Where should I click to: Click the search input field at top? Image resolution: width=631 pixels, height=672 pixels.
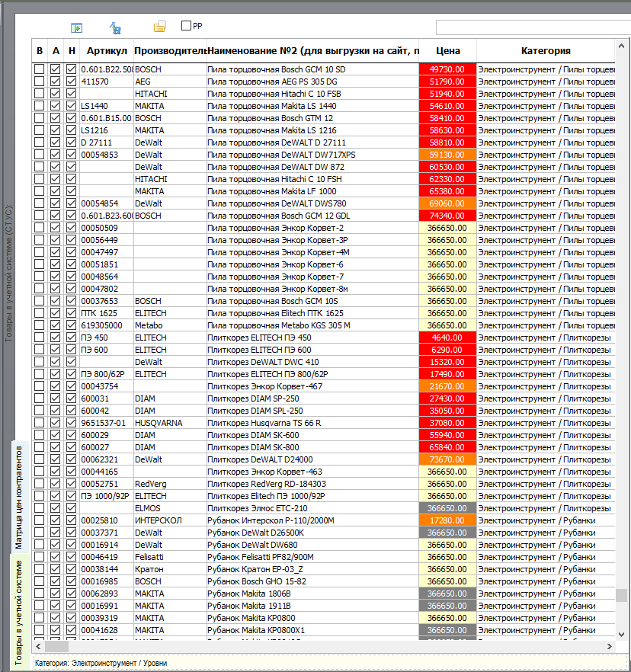click(x=533, y=27)
